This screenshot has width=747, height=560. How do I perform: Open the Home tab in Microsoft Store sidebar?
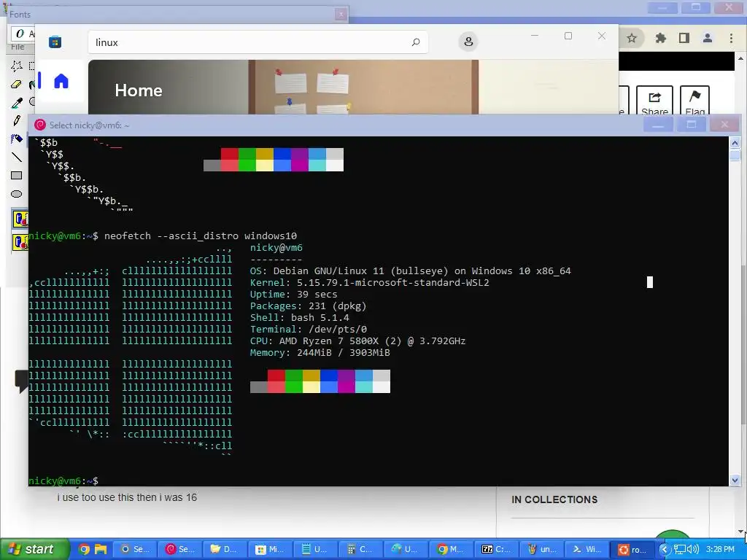(61, 81)
